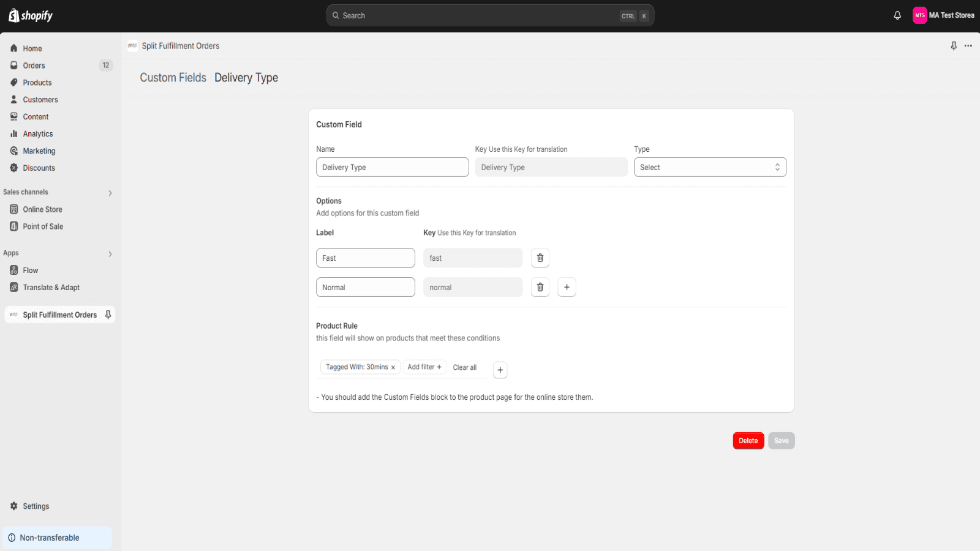
Task: Focus the Name input field
Action: pyautogui.click(x=392, y=167)
